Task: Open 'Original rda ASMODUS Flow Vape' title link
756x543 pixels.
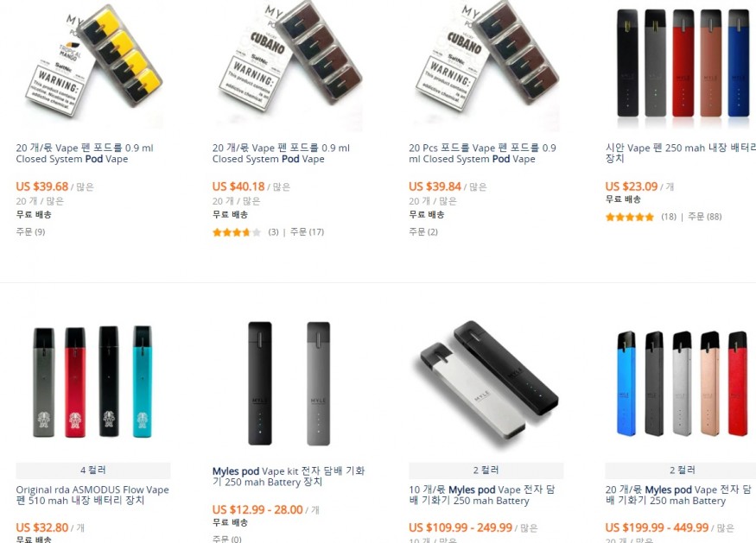Action: (x=92, y=495)
